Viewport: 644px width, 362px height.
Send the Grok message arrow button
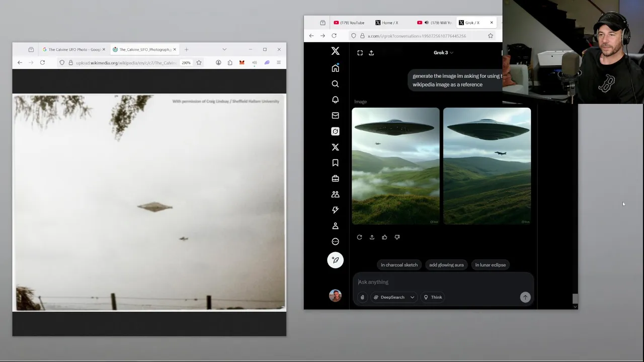coord(525,297)
